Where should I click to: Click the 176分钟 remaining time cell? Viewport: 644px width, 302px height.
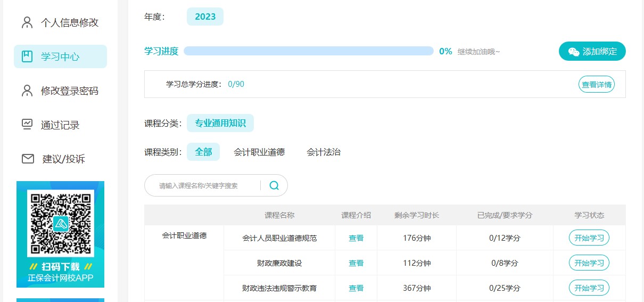pos(417,238)
